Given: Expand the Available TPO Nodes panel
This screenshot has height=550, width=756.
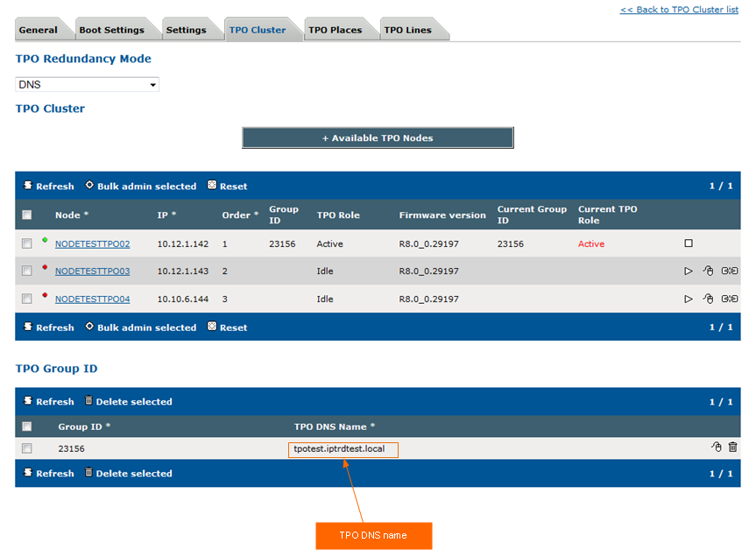Looking at the screenshot, I should 378,137.
